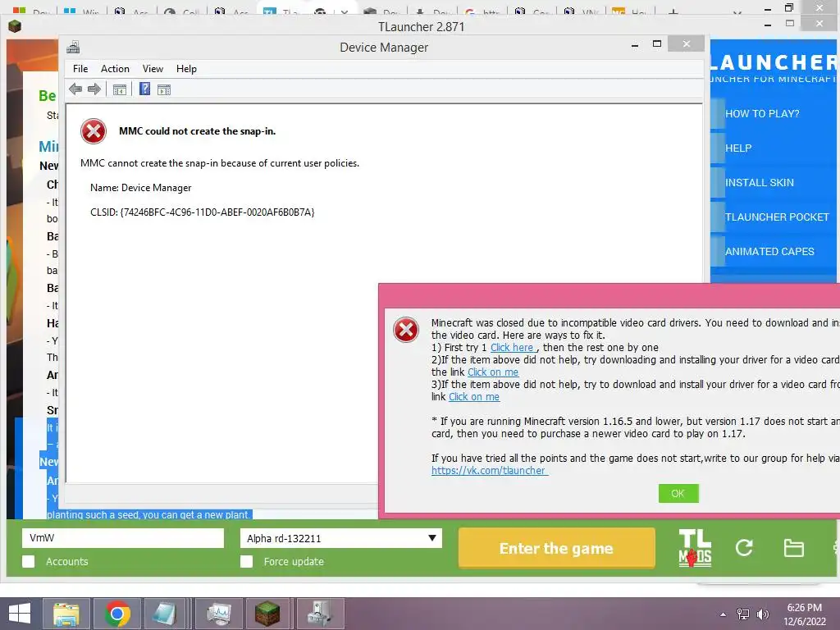Open the Windows Start button
The image size is (840, 630).
coord(20,614)
